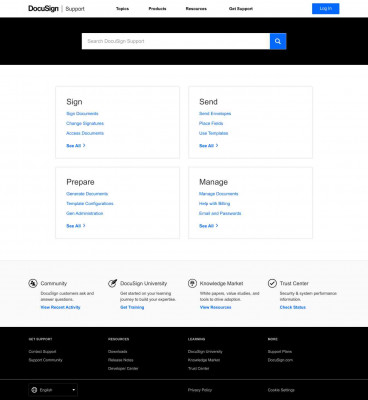
Task: Click the Community section title
Action: click(x=54, y=283)
